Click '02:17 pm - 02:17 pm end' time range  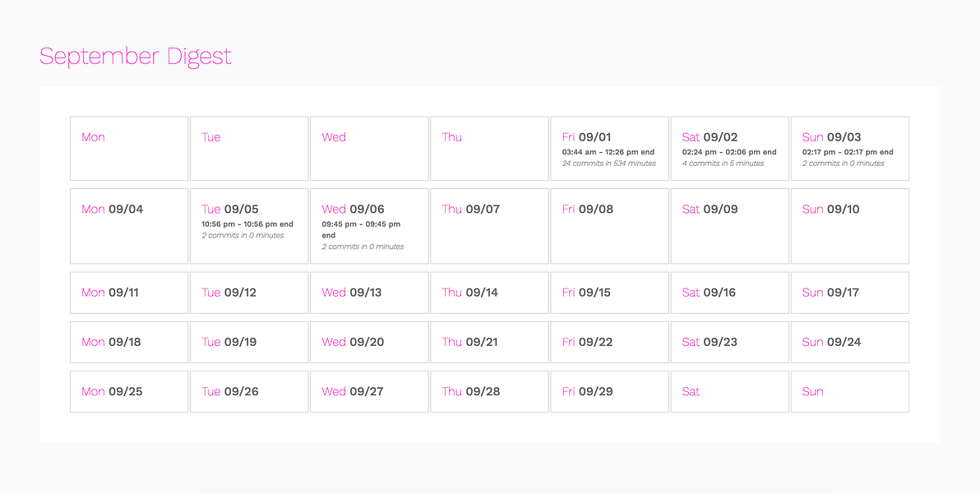click(x=848, y=152)
